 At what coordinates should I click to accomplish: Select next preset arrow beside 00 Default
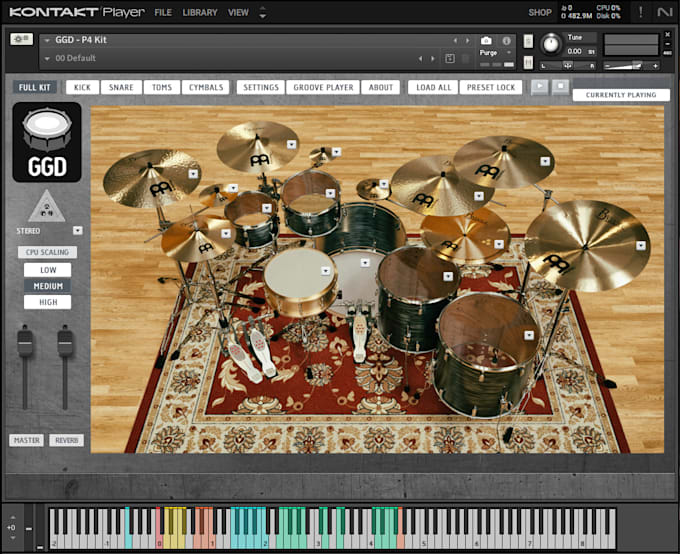click(x=433, y=58)
